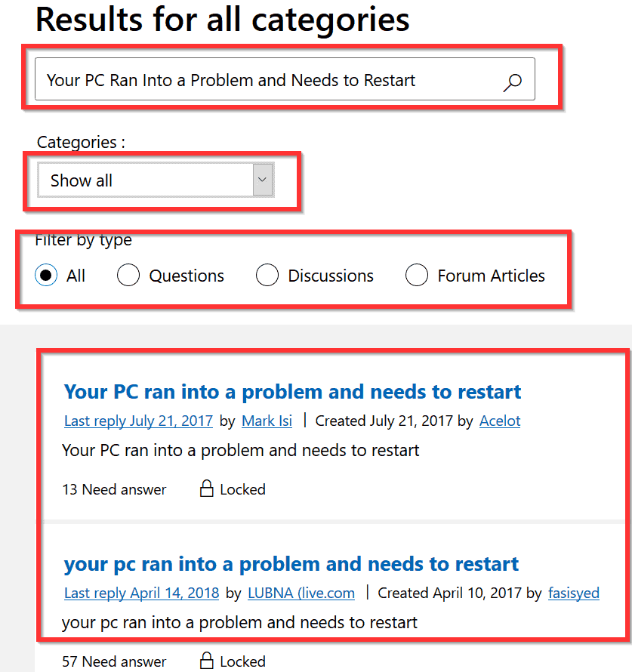Click the Mark Isi profile link

(x=267, y=421)
